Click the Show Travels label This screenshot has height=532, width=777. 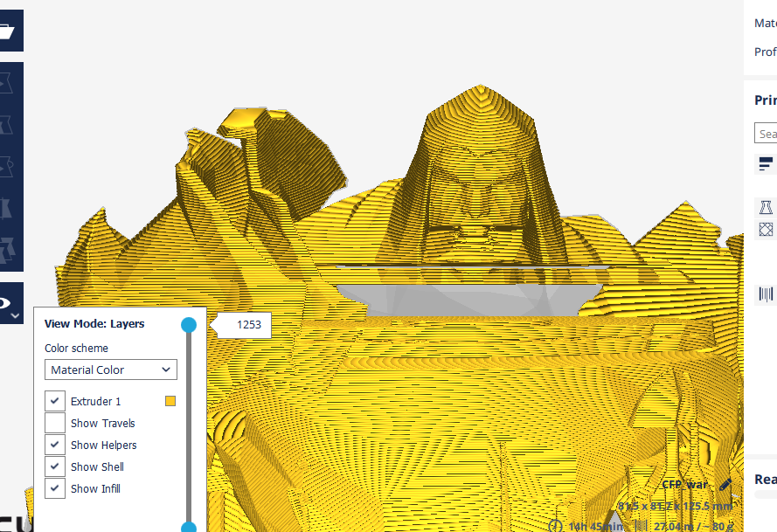click(103, 423)
